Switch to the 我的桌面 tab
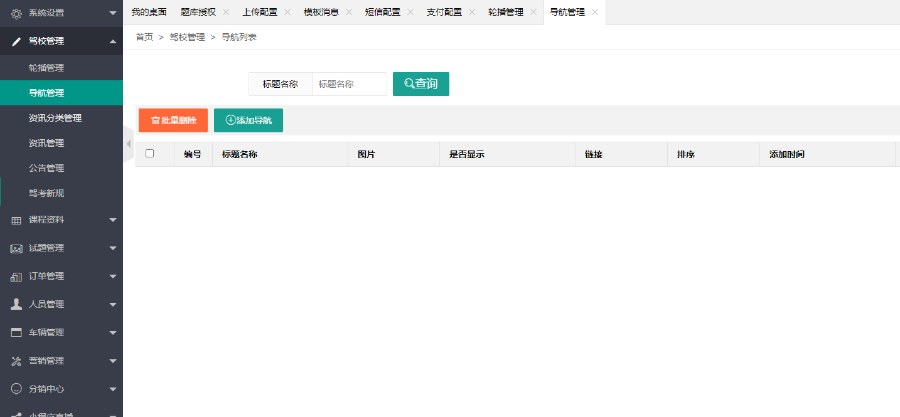This screenshot has width=900, height=417. [149, 12]
